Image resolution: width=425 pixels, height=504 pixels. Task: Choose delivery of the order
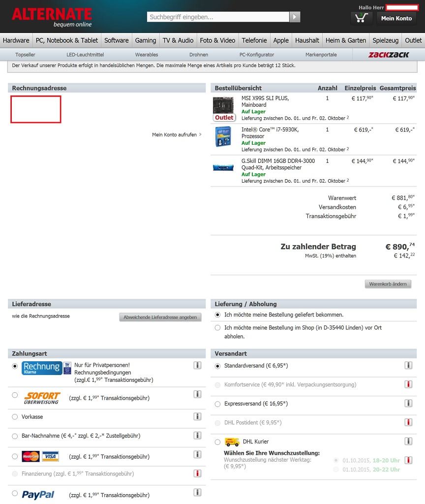217,315
